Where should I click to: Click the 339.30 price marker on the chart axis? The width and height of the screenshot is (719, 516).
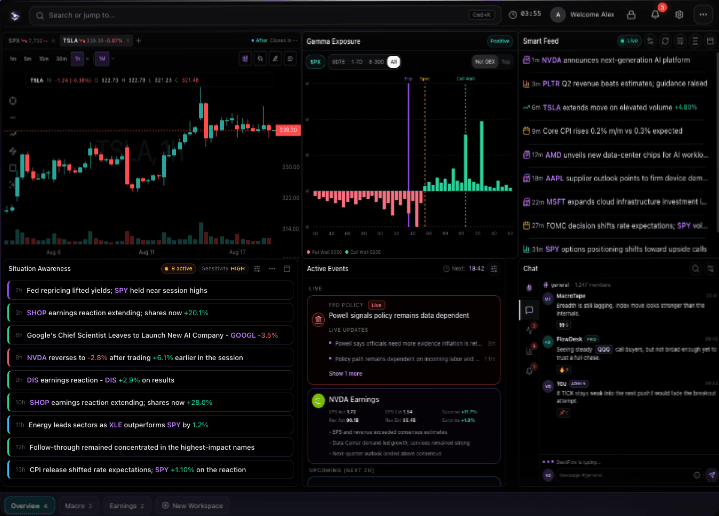click(288, 130)
